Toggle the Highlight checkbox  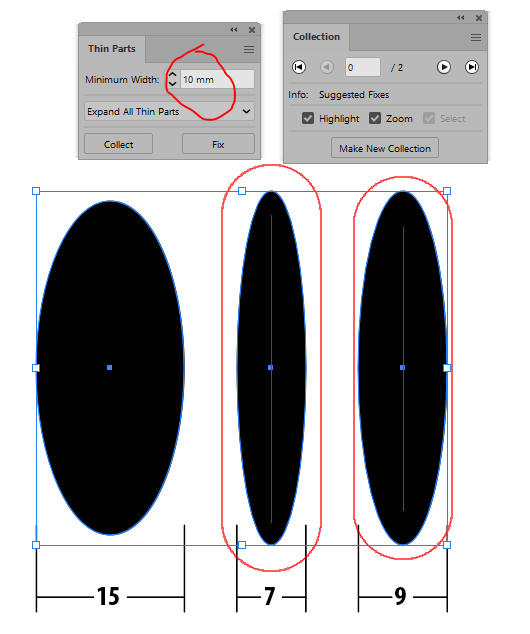(x=308, y=118)
